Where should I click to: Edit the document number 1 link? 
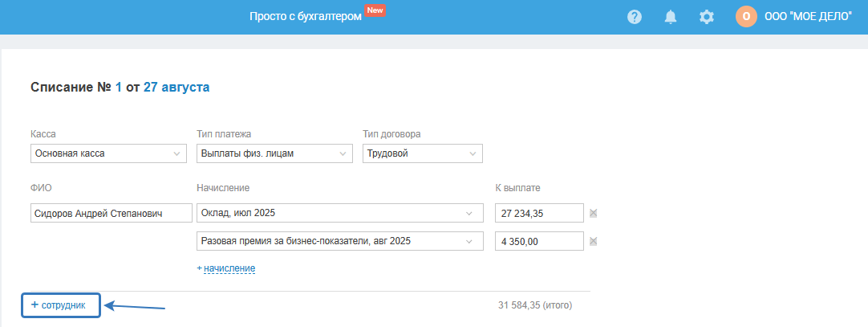click(x=118, y=87)
